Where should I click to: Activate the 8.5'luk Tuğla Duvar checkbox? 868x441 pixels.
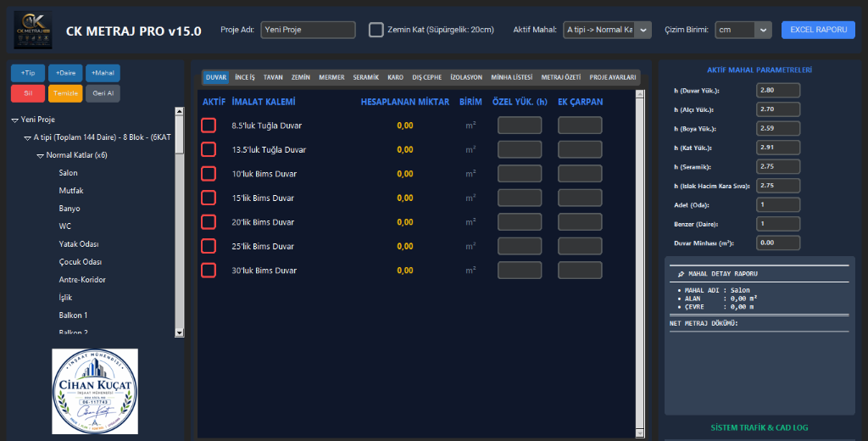tap(209, 126)
